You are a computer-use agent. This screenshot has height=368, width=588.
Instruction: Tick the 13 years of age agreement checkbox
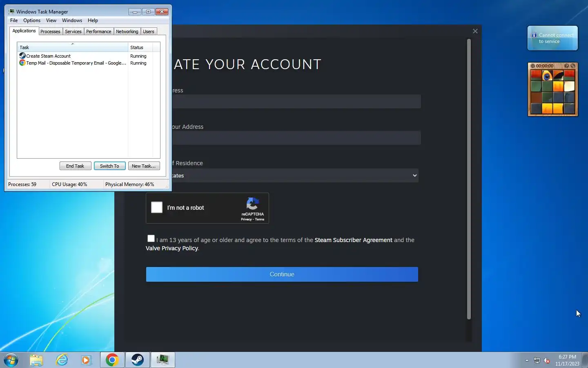pyautogui.click(x=151, y=238)
